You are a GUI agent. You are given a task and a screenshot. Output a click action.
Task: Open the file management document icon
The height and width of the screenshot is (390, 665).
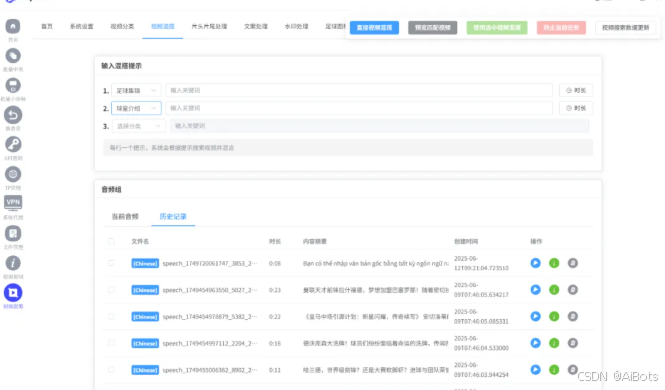(x=13, y=234)
